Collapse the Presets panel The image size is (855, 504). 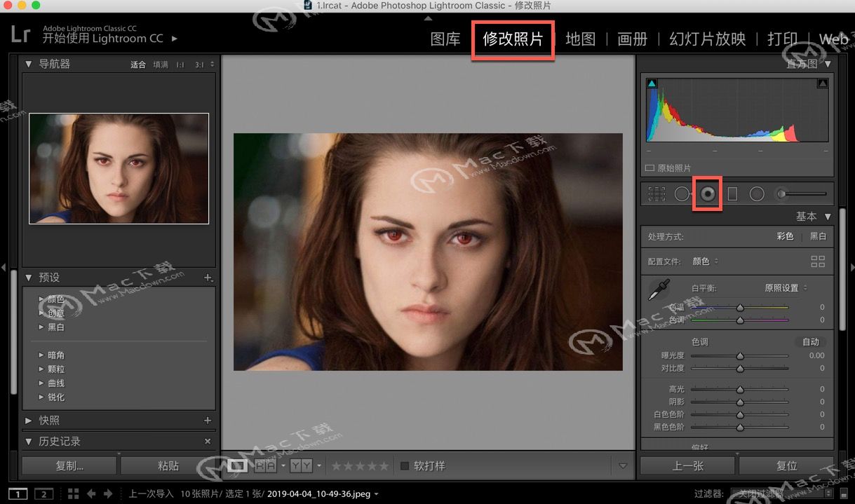pyautogui.click(x=29, y=278)
